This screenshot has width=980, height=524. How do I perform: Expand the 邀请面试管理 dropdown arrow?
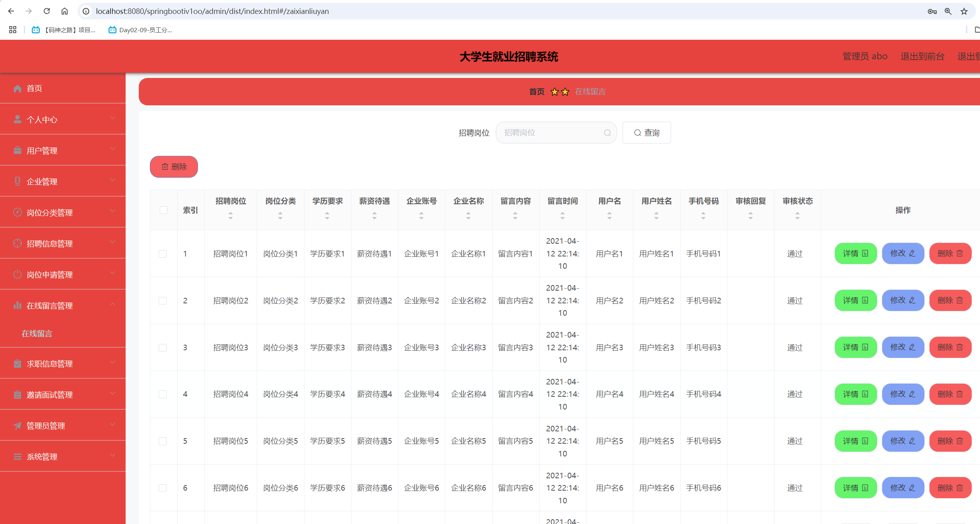pos(113,393)
